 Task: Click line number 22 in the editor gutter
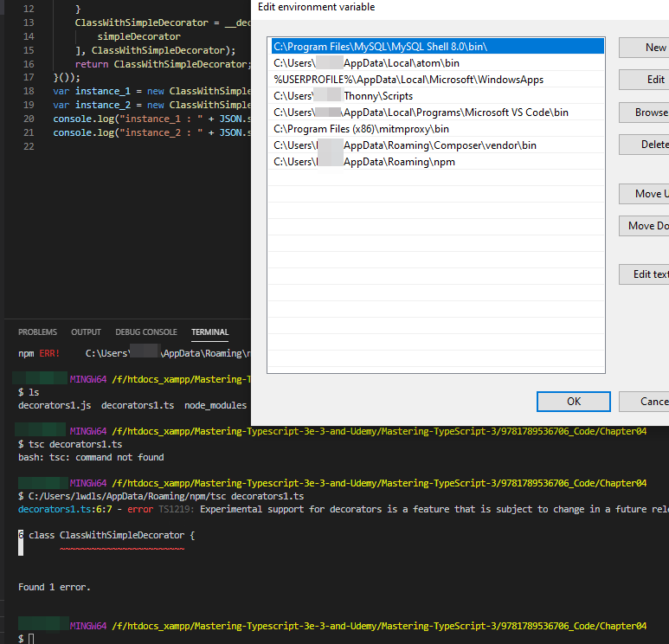click(29, 146)
